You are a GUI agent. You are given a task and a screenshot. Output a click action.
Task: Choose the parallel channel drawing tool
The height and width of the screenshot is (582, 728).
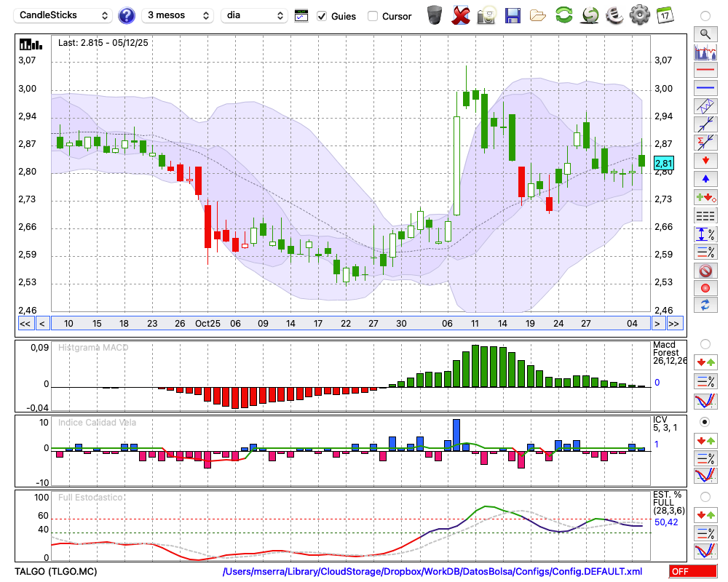click(x=705, y=106)
